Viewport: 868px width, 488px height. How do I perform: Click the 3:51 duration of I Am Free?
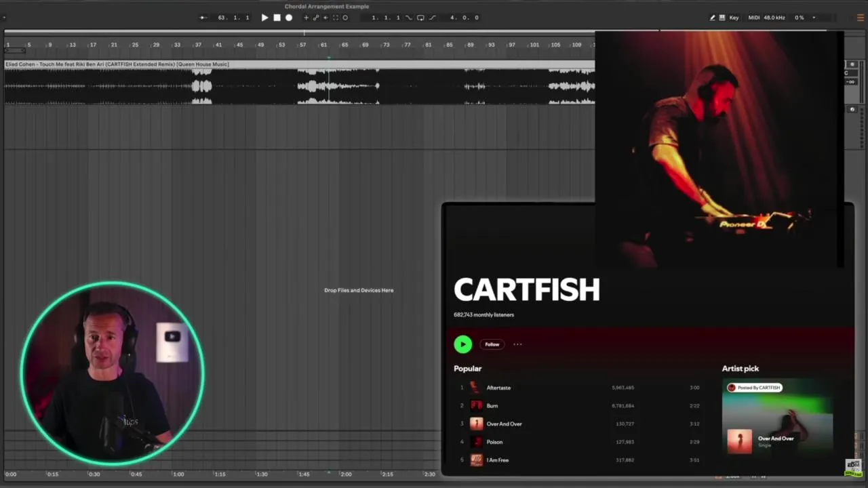coord(694,460)
